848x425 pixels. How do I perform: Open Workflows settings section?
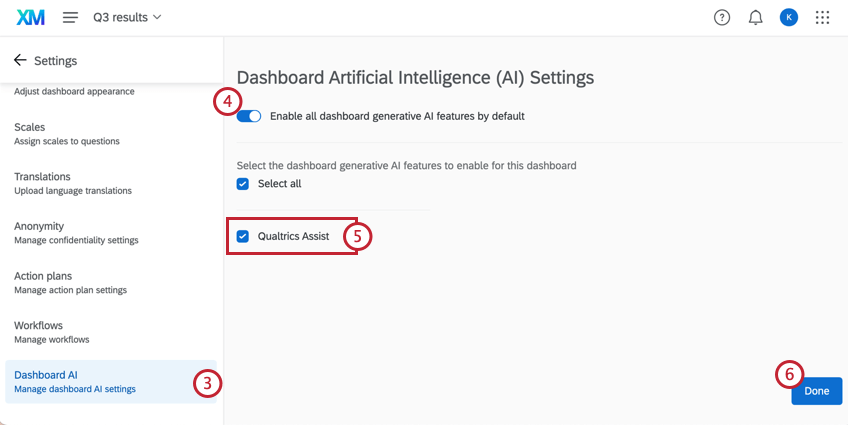coord(111,332)
